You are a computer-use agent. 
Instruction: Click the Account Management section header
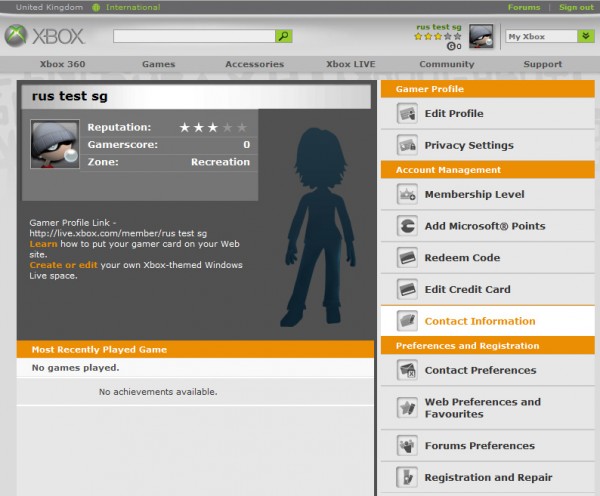[x=488, y=170]
